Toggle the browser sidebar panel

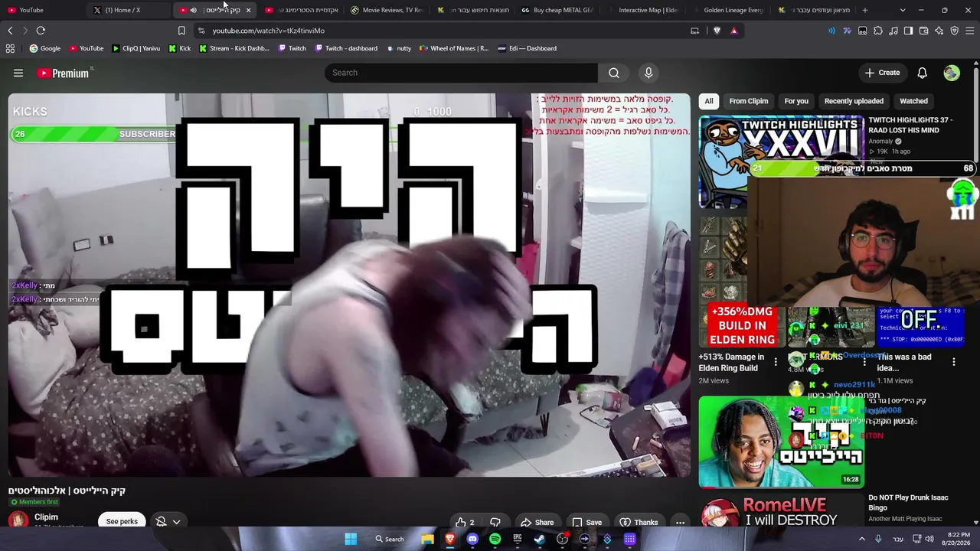point(909,31)
